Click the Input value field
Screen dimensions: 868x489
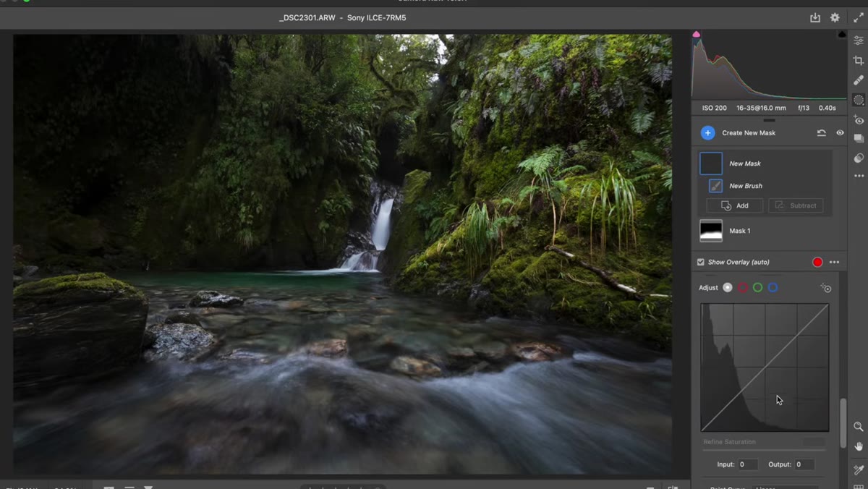747,464
